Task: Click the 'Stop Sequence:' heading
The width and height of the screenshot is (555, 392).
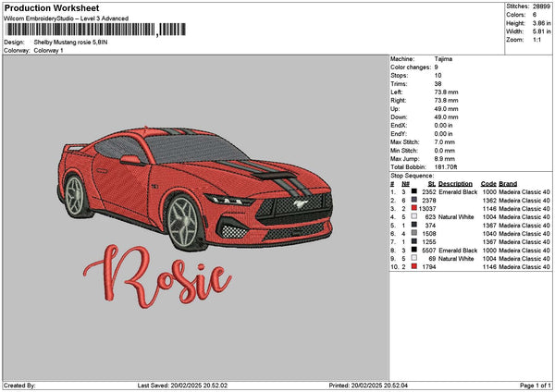Action: click(x=412, y=176)
